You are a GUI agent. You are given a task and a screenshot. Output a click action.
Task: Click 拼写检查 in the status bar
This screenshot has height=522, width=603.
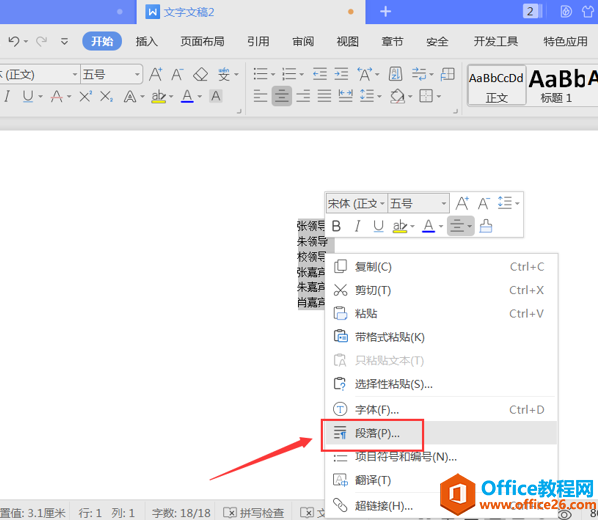(x=254, y=512)
